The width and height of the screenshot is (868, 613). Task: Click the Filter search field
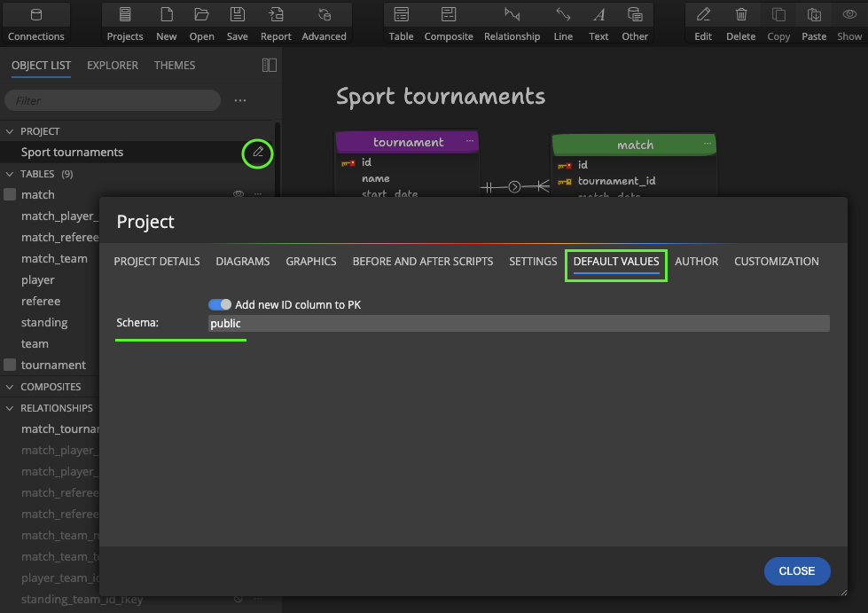[113, 100]
